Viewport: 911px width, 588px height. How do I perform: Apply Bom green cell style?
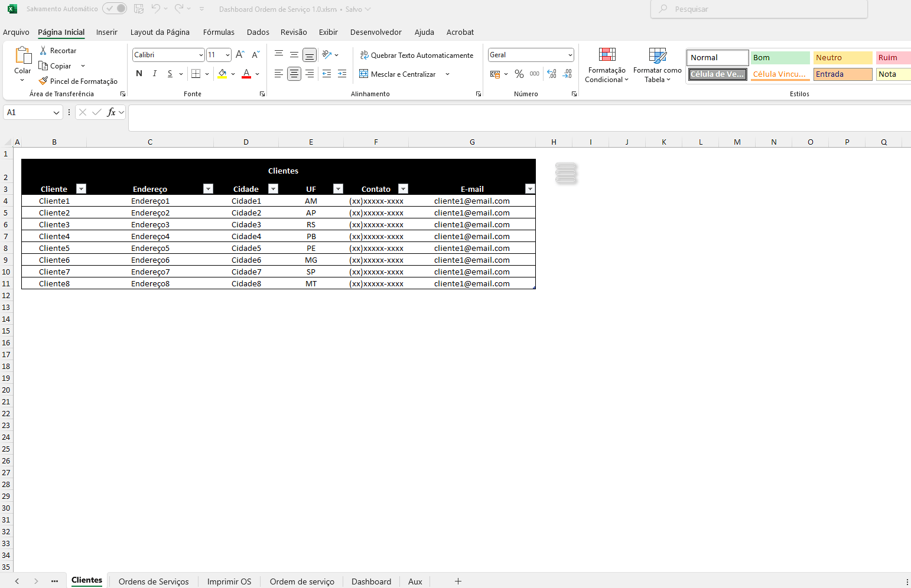pyautogui.click(x=780, y=57)
